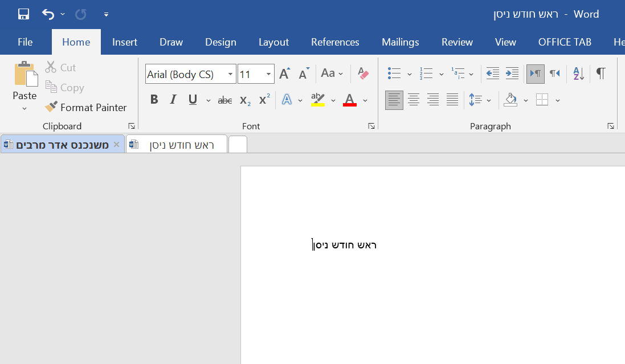Click the Subscript button
This screenshot has height=364, width=625.
pos(245,100)
